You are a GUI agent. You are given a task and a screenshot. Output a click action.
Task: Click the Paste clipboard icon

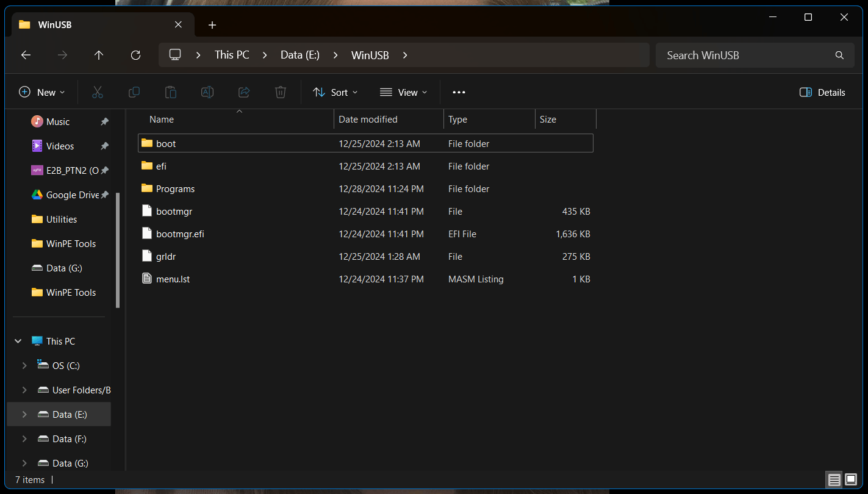click(x=171, y=92)
